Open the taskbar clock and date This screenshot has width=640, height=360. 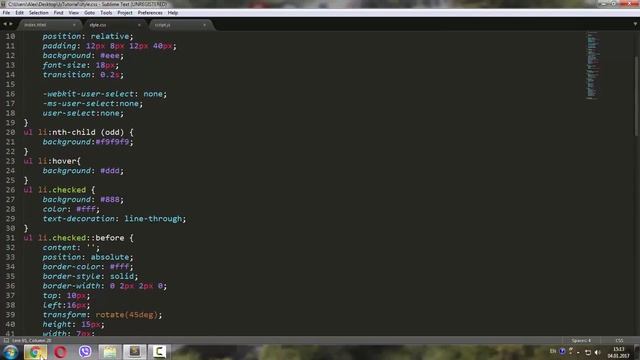click(x=618, y=353)
